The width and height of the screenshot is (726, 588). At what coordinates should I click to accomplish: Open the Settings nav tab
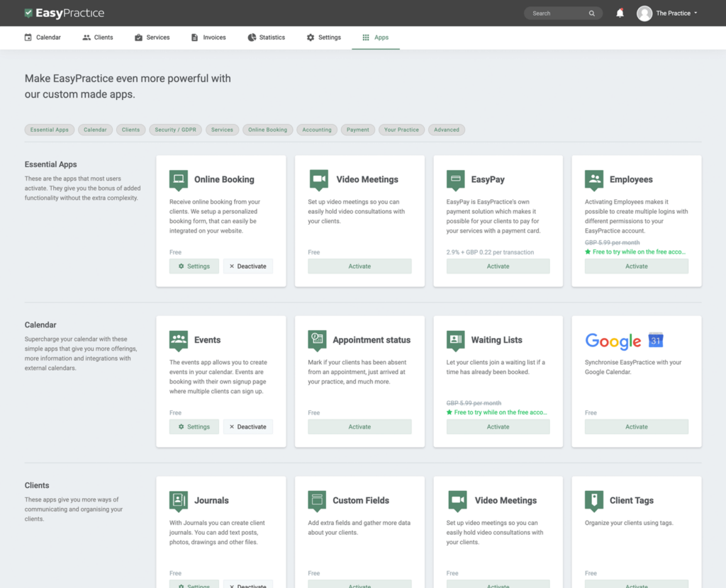323,38
